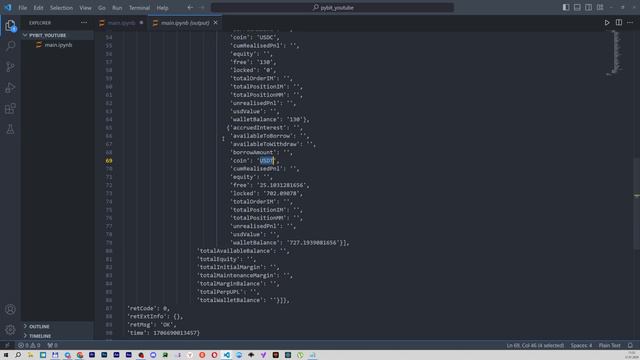640x360 pixels.
Task: Open the Extensions view
Action: pyautogui.click(x=11, y=109)
